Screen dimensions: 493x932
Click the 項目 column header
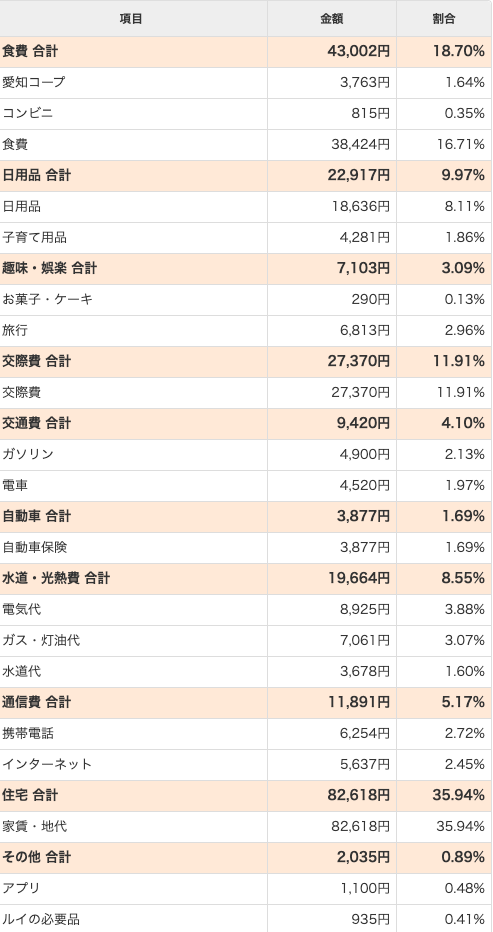point(133,18)
